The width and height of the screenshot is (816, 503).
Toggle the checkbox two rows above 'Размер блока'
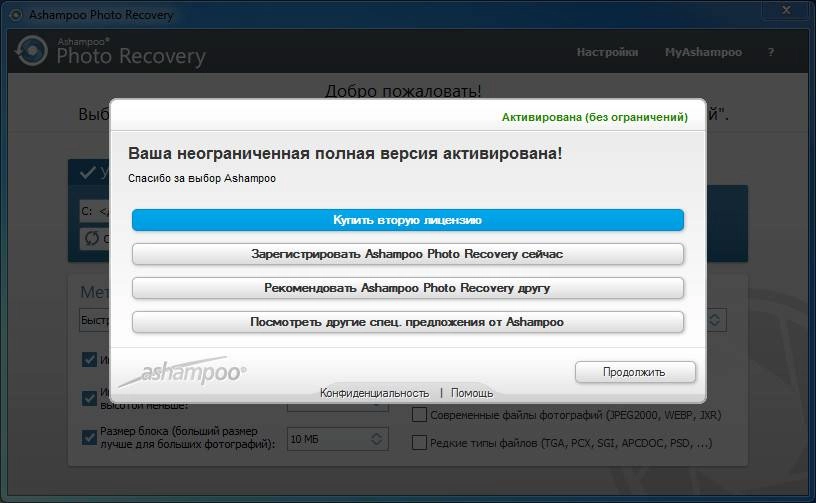[89, 359]
